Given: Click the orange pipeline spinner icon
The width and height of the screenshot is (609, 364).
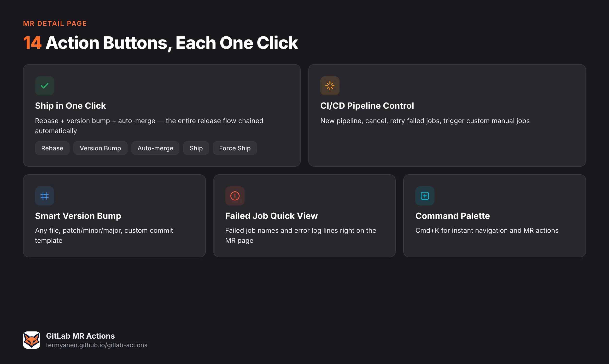Looking at the screenshot, I should click(x=330, y=85).
